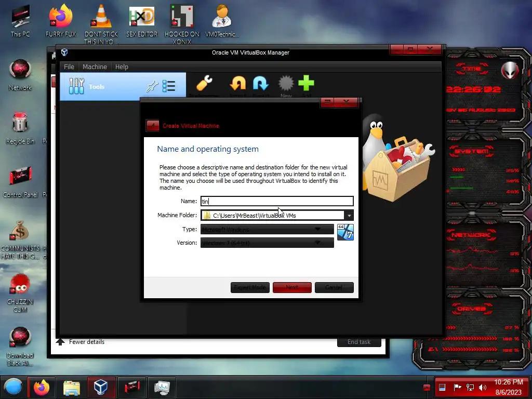The width and height of the screenshot is (532, 399).
Task: Open the VM0Technic desktop shortcut
Action: click(222, 20)
